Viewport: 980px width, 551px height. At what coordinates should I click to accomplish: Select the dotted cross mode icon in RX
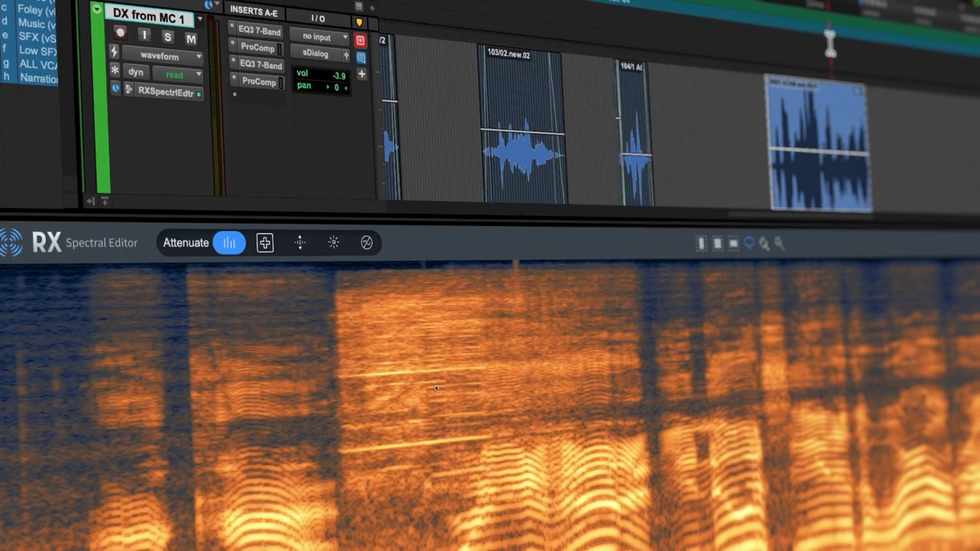(300, 242)
